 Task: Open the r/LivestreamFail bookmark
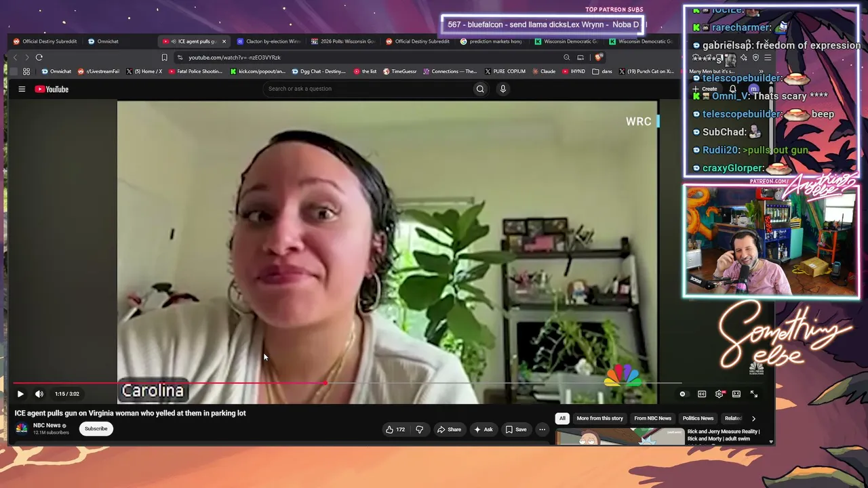(99, 71)
